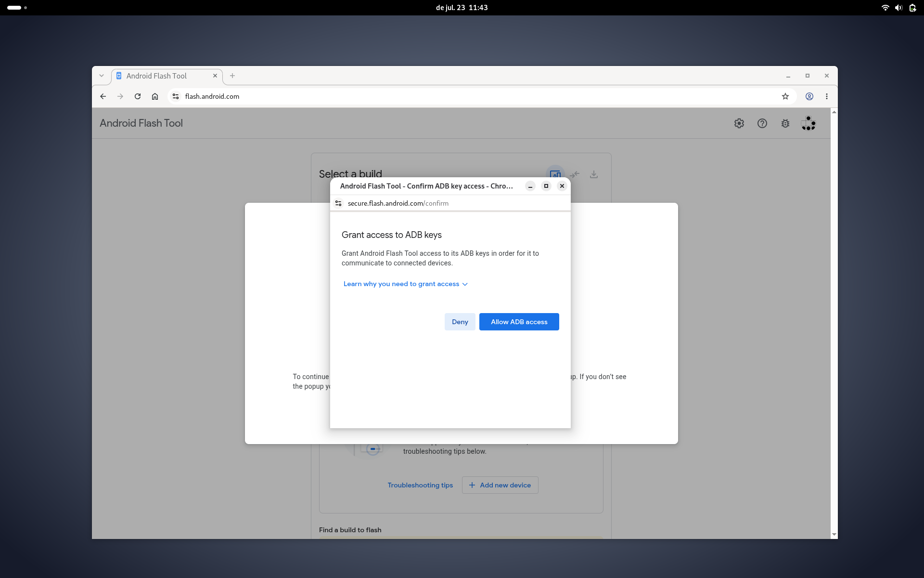View site information for flash.android.com
Viewport: 924px width, 578px height.
pyautogui.click(x=176, y=96)
